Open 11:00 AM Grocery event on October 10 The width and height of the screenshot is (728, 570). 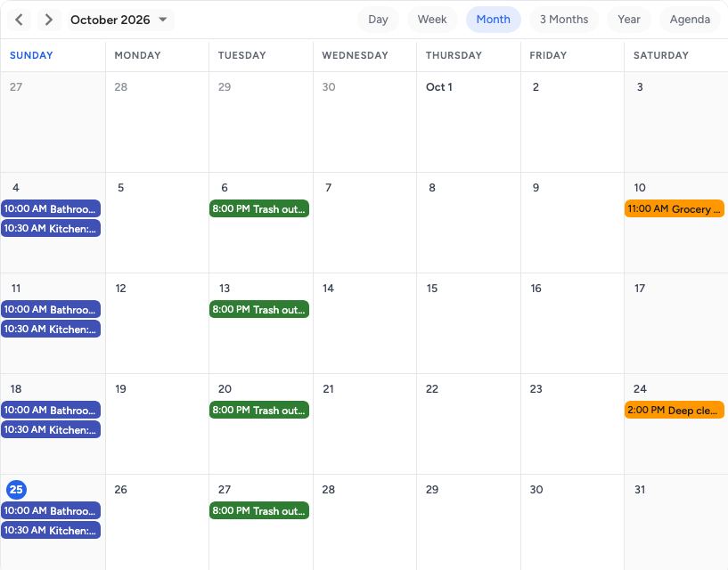click(x=675, y=209)
